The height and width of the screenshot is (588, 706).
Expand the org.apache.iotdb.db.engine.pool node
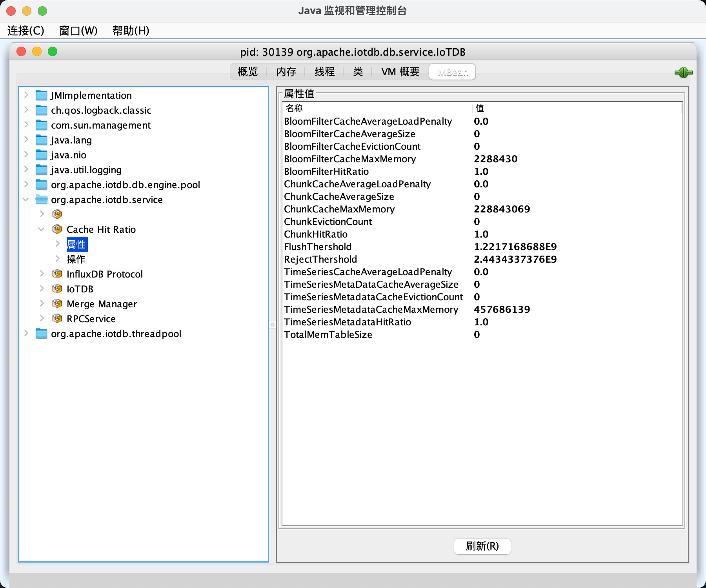coord(26,184)
